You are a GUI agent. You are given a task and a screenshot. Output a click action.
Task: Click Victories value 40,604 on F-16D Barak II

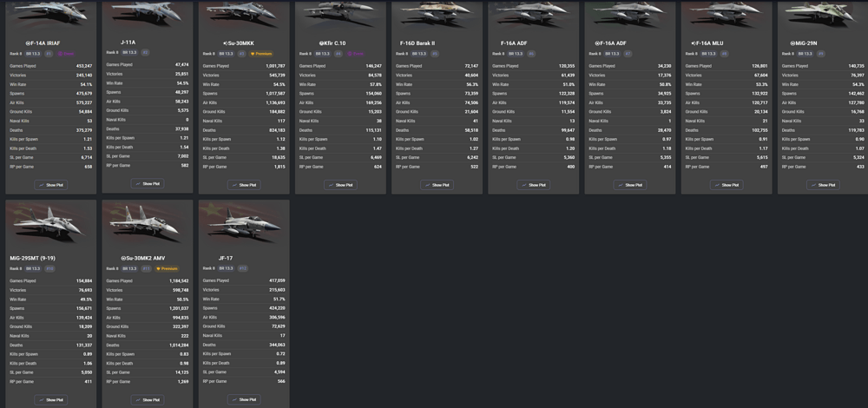click(471, 75)
